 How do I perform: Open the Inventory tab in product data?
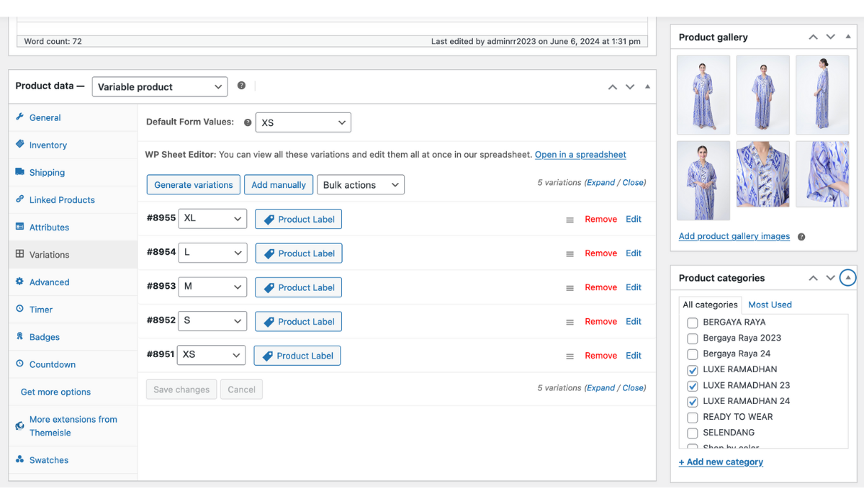(48, 145)
